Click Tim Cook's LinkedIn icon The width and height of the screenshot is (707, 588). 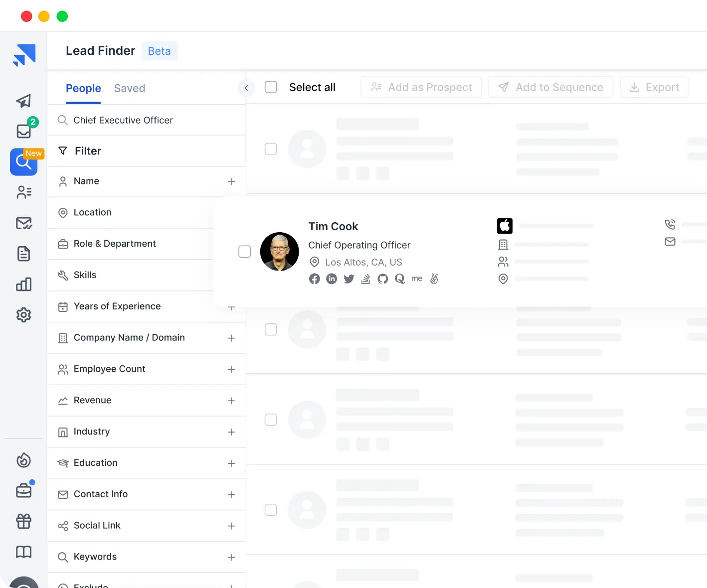tap(332, 279)
